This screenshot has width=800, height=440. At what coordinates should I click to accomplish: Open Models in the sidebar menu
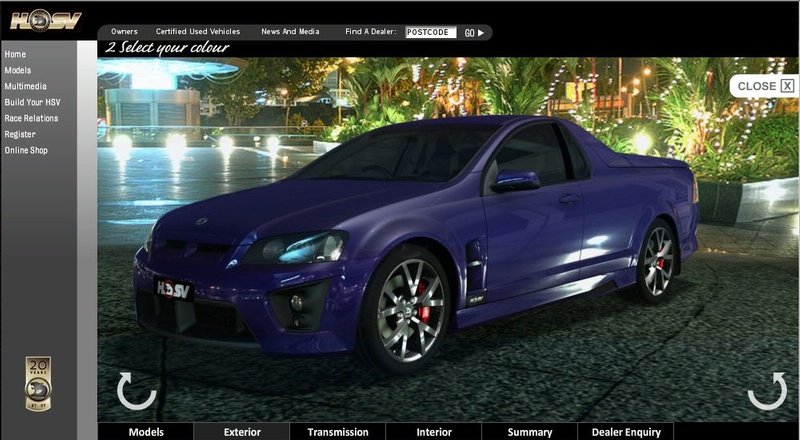18,70
